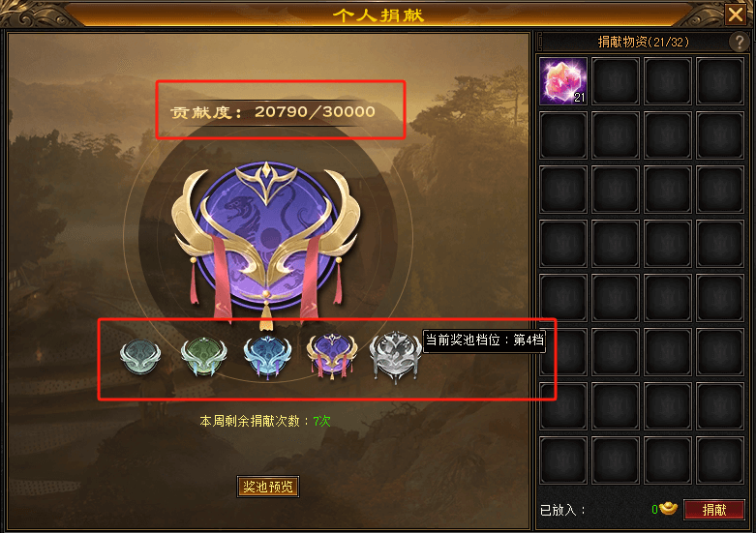Click the 本周剩余捐献次数 remaining count text
The image size is (756, 533).
pyautogui.click(x=265, y=421)
